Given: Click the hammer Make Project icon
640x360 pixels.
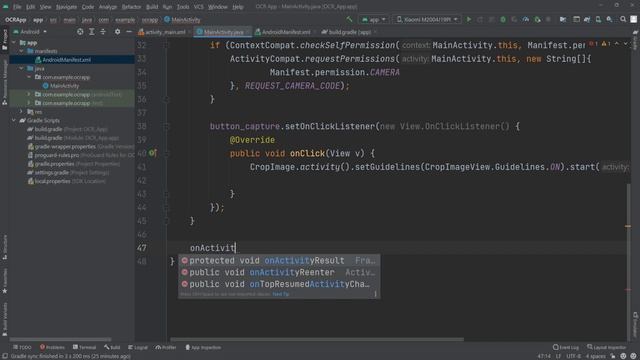Looking at the screenshot, I should coord(349,19).
